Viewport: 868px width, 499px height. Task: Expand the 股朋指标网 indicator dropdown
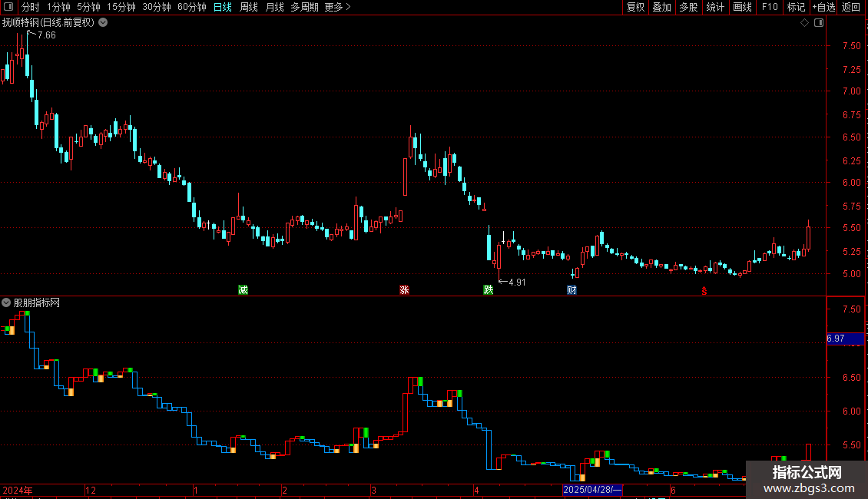click(6, 302)
